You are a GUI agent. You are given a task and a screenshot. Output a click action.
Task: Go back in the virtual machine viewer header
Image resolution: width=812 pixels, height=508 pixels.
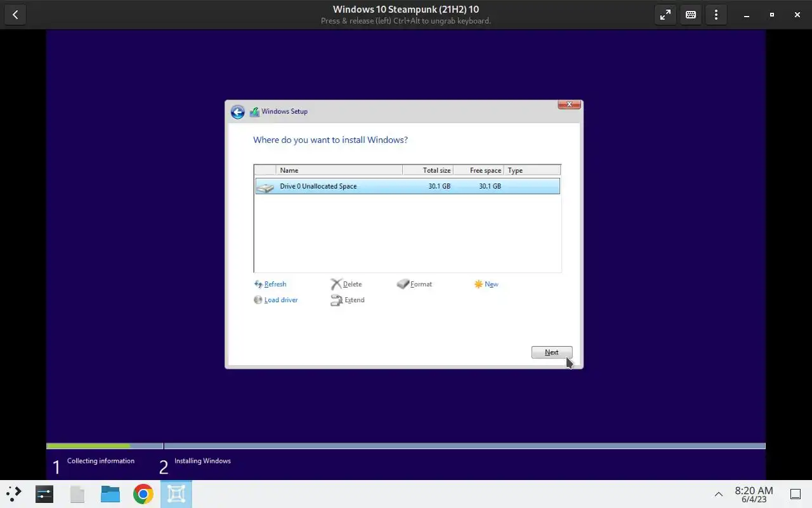[15, 15]
